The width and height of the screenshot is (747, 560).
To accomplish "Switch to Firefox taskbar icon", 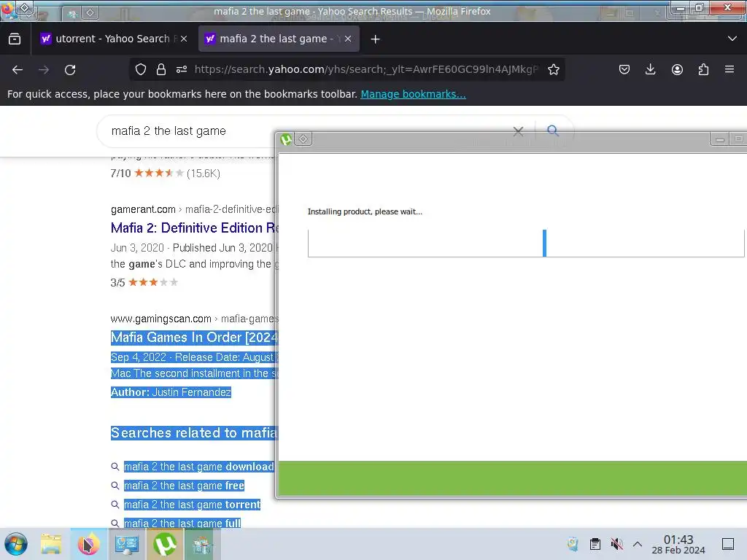I will (88, 544).
